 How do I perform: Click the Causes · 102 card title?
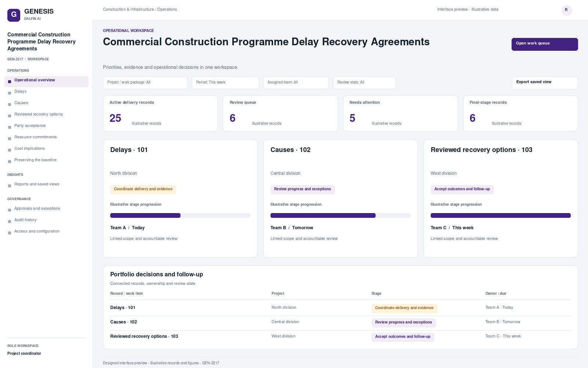point(290,150)
